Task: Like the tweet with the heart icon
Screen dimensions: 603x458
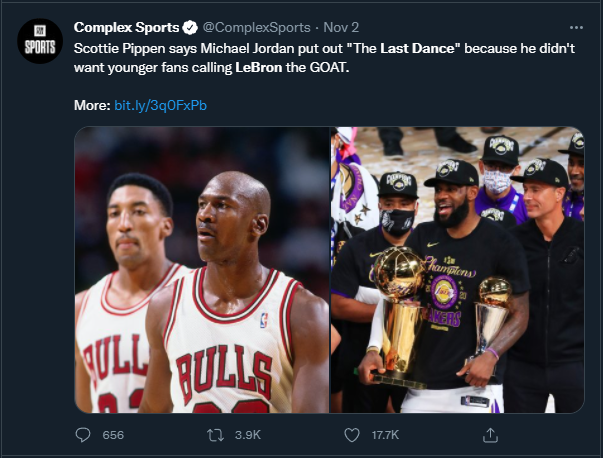Action: click(351, 435)
